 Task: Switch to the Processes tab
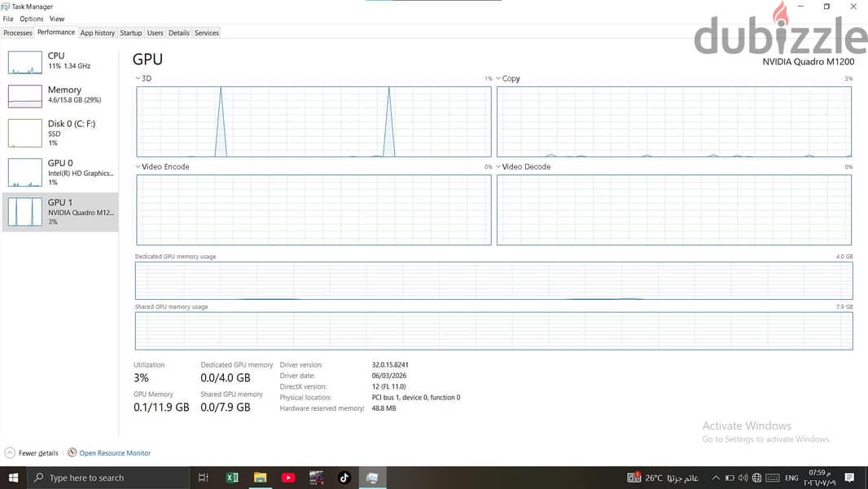click(x=18, y=33)
